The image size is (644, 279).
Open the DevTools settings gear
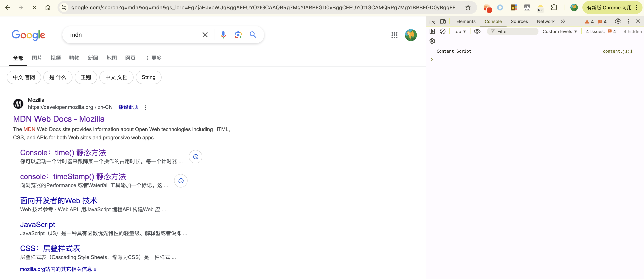pyautogui.click(x=618, y=21)
